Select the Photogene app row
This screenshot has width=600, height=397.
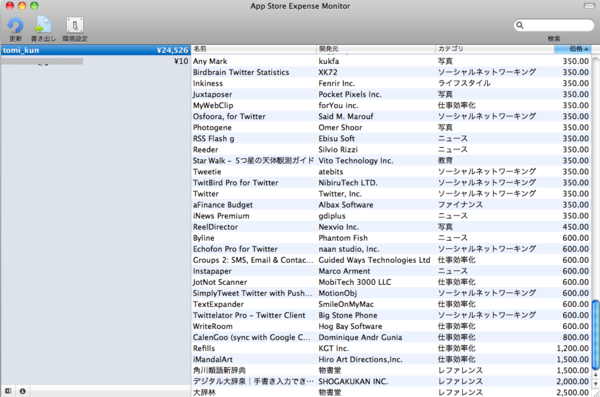(x=391, y=127)
